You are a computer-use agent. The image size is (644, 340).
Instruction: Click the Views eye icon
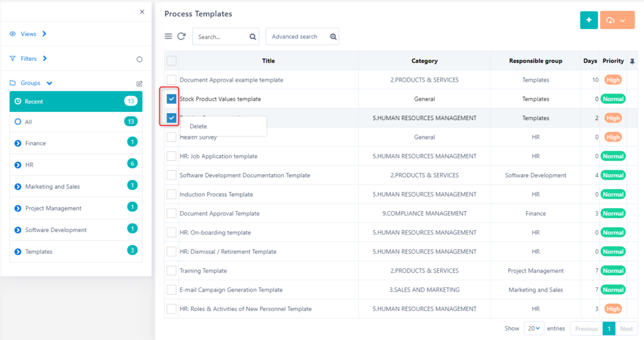click(x=13, y=34)
